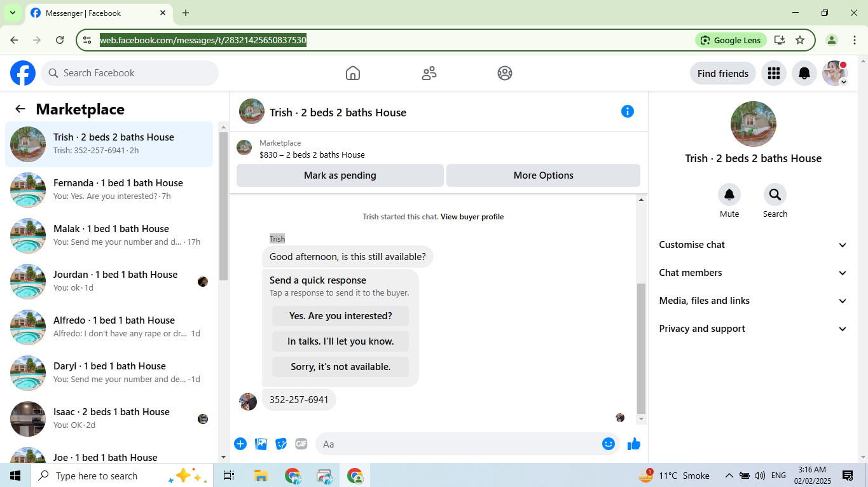Send 'Yes. Are you interested?' quick response
This screenshot has height=487, width=868.
pyautogui.click(x=340, y=316)
